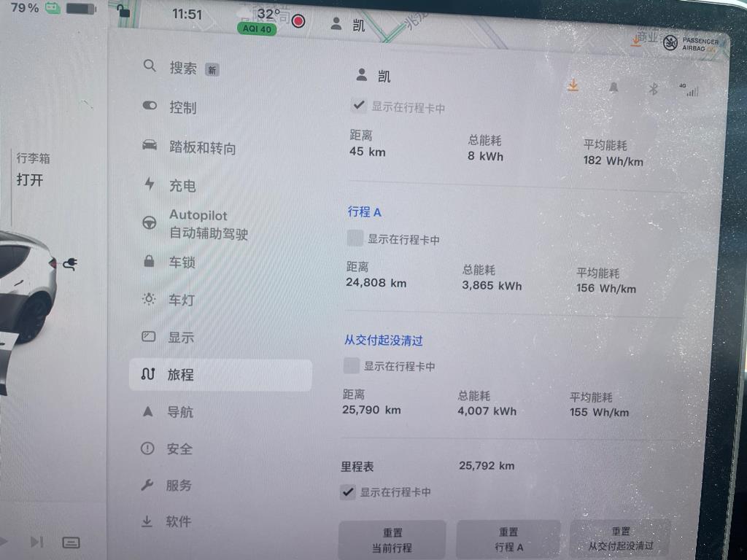Click the lightning bolt charging icon
747x560 pixels.
pos(150,183)
